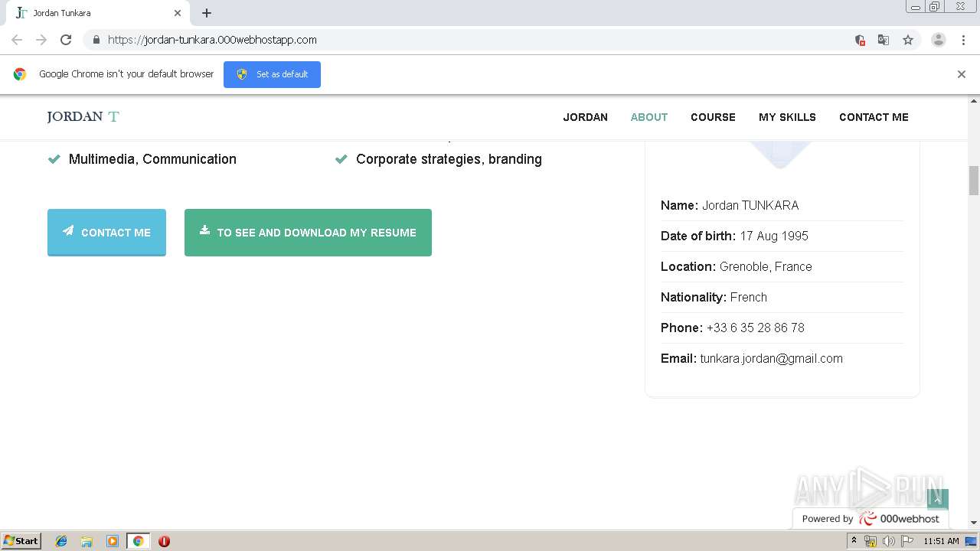Click the scrollbar down arrow

(974, 523)
